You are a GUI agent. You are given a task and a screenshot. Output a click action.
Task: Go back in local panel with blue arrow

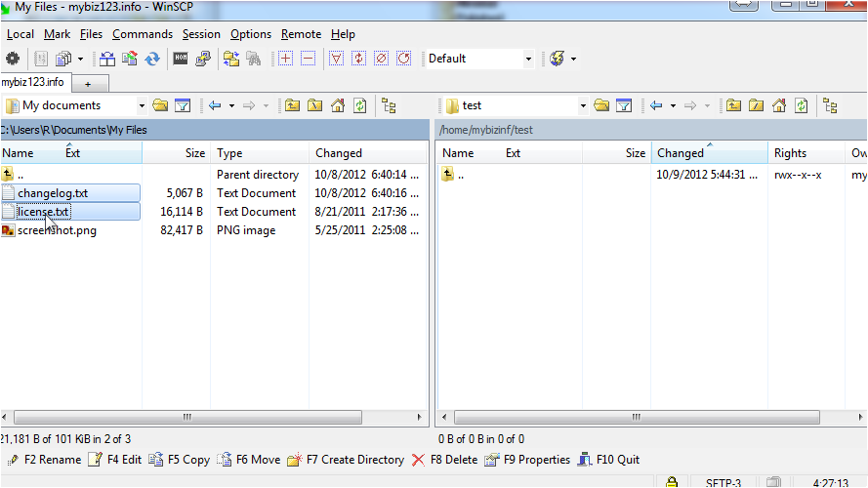click(216, 105)
